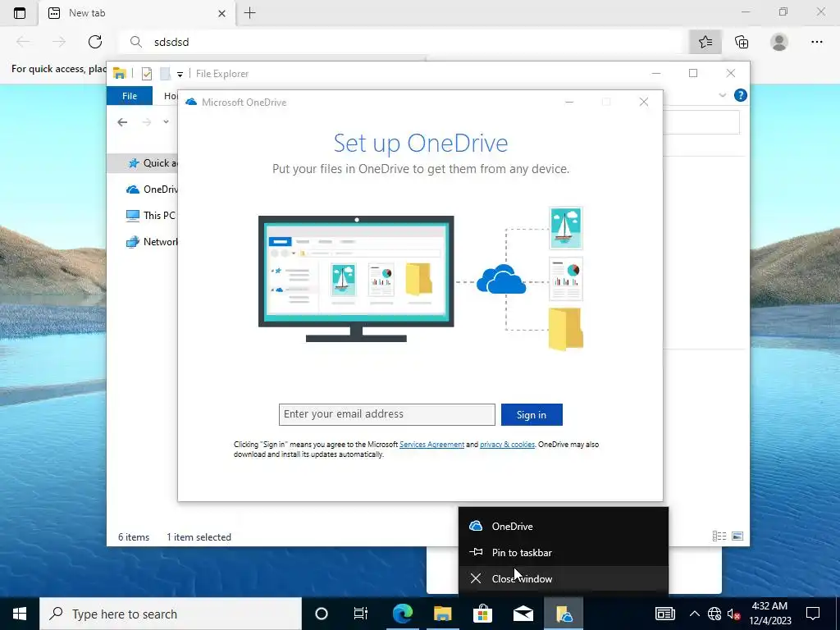Open volume tray icon

(734, 614)
